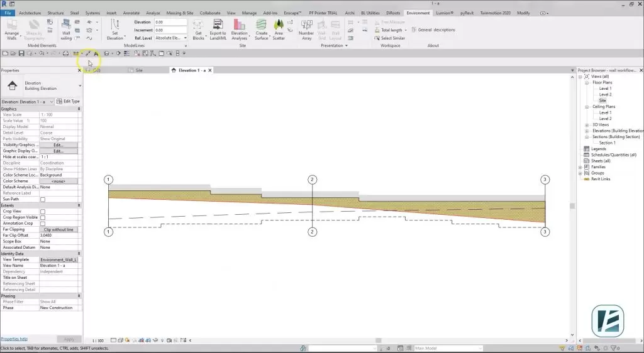The width and height of the screenshot is (644, 353).
Task: Select the Wall railing tool
Action: 66,28
